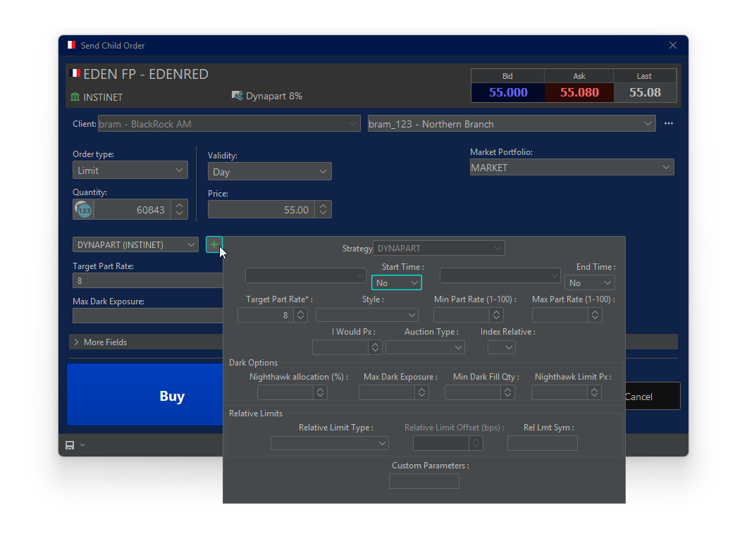Click the Nighthawk Limit Px input field
The height and width of the screenshot is (560, 754).
[x=560, y=392]
